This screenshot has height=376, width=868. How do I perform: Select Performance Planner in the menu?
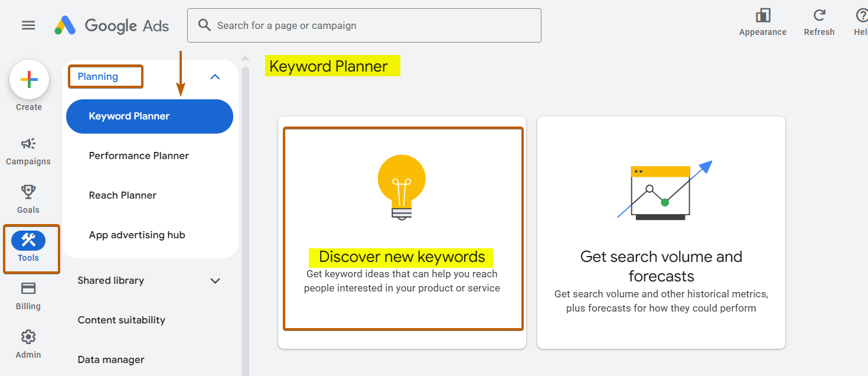click(138, 155)
